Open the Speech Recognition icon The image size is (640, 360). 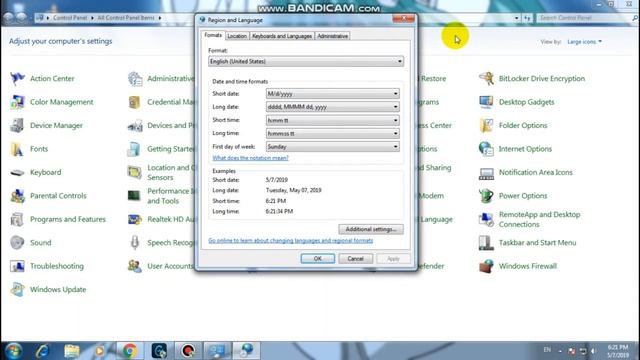click(135, 242)
